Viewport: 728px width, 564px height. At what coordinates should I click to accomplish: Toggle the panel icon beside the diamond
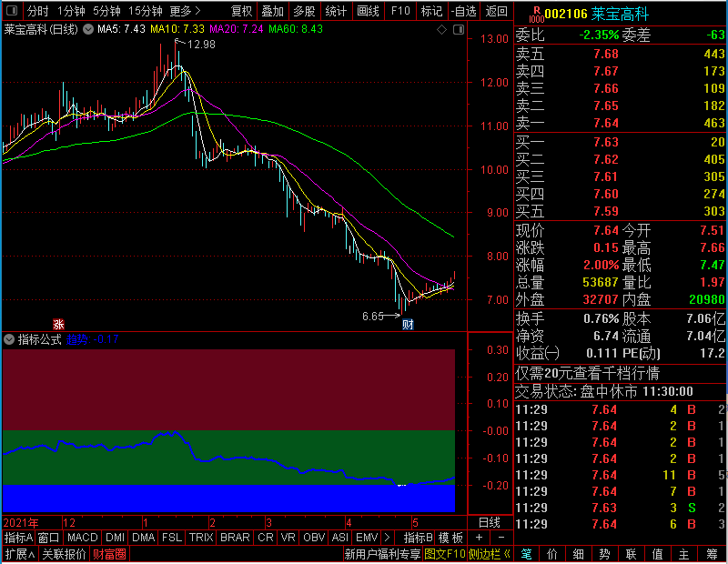(x=459, y=30)
